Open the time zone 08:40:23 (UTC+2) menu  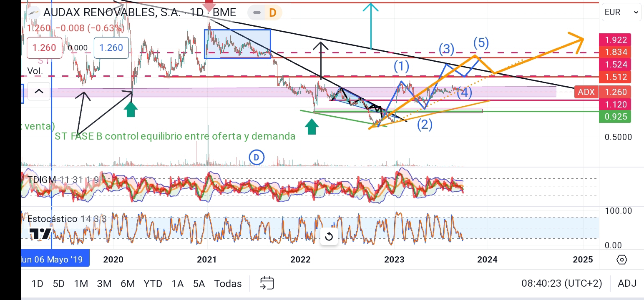pyautogui.click(x=562, y=284)
